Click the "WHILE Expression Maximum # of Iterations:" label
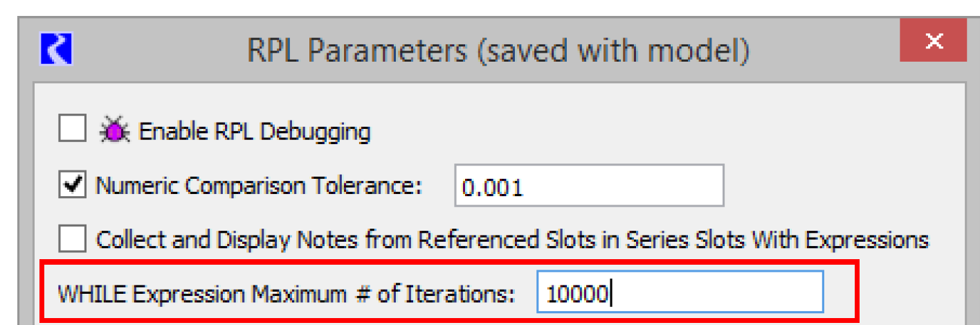Image resolution: width=980 pixels, height=325 pixels. [287, 294]
